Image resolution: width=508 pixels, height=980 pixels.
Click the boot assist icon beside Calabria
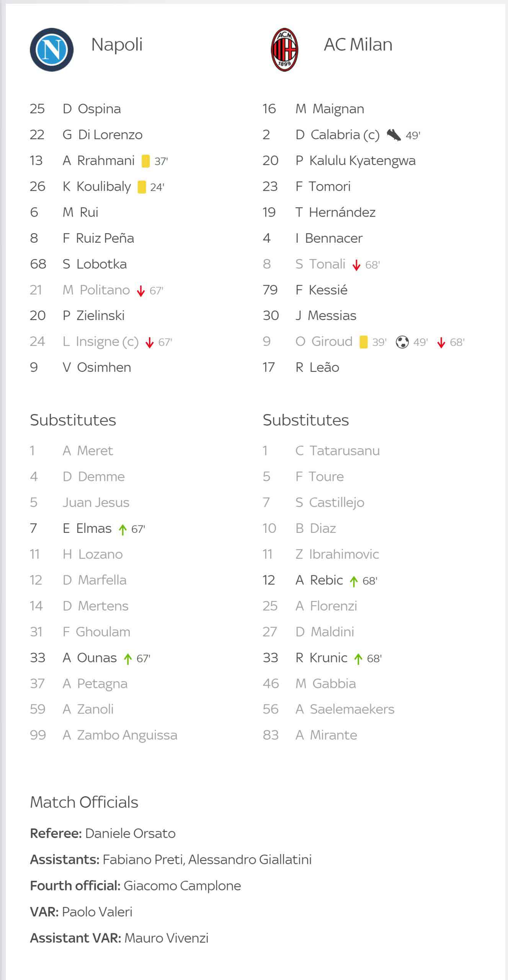coord(394,135)
